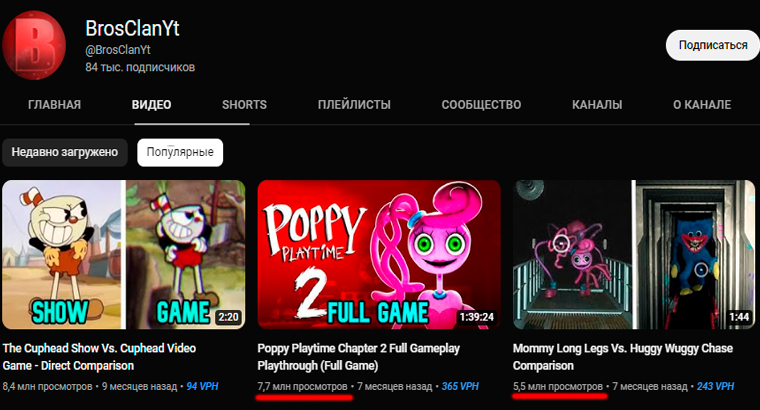Image resolution: width=760 pixels, height=410 pixels.
Task: Open the Mommy Long Legs vs Huggy Wuggy thumbnail
Action: [x=634, y=254]
